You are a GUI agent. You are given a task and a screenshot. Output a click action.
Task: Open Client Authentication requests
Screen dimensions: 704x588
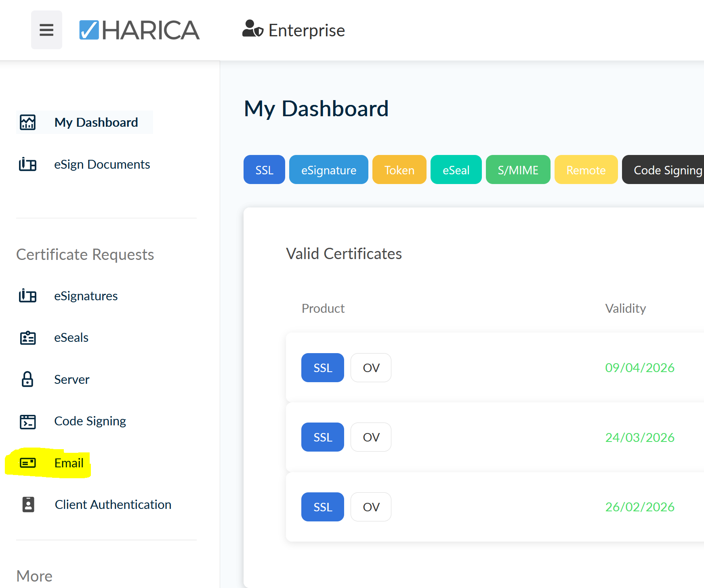pyautogui.click(x=113, y=504)
